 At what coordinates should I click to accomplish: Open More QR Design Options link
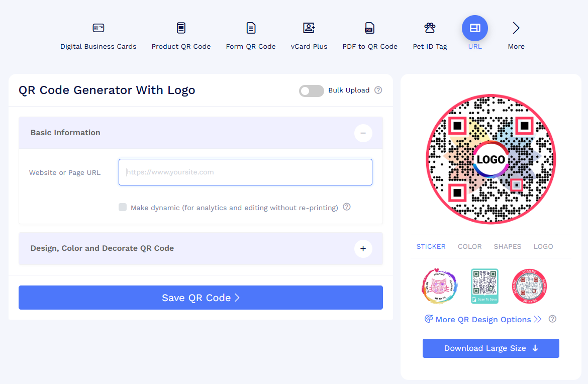(483, 319)
